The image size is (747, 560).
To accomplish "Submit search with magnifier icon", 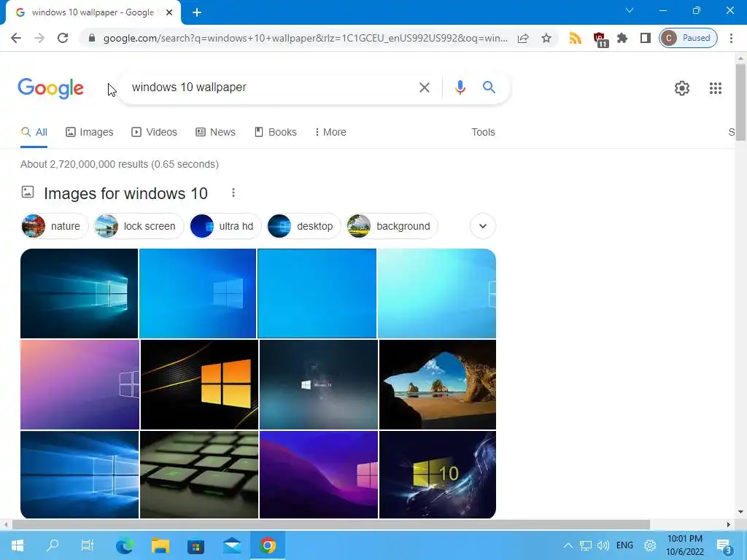I will pos(489,87).
